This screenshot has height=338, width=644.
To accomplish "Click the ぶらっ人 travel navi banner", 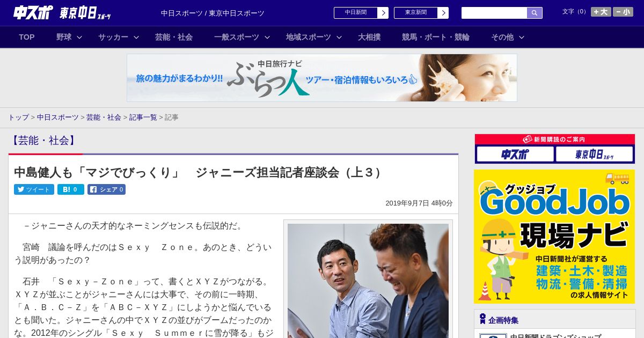I will (x=322, y=78).
